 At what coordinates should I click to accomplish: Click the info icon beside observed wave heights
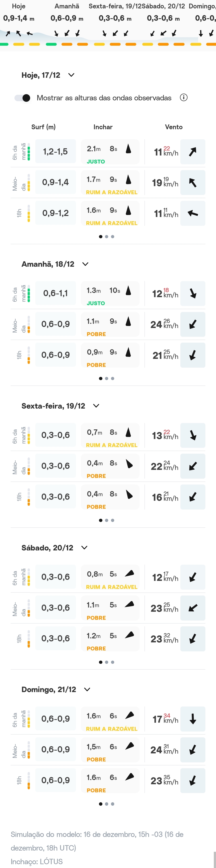[184, 98]
